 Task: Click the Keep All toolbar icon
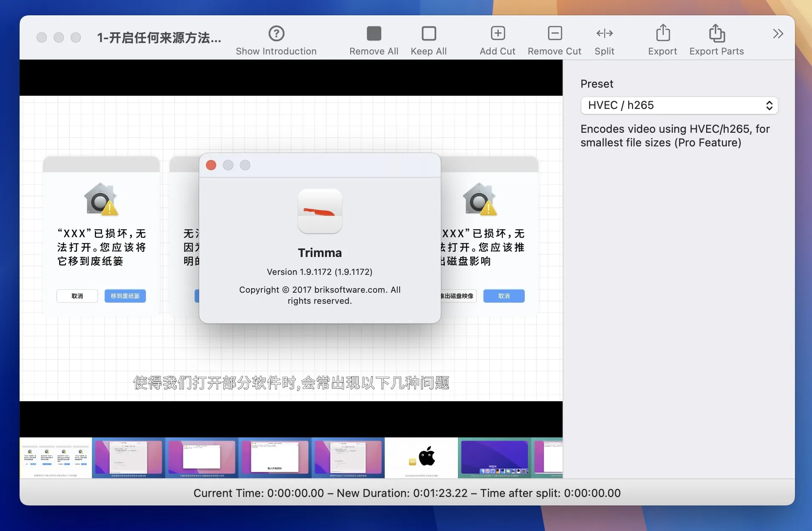click(429, 33)
